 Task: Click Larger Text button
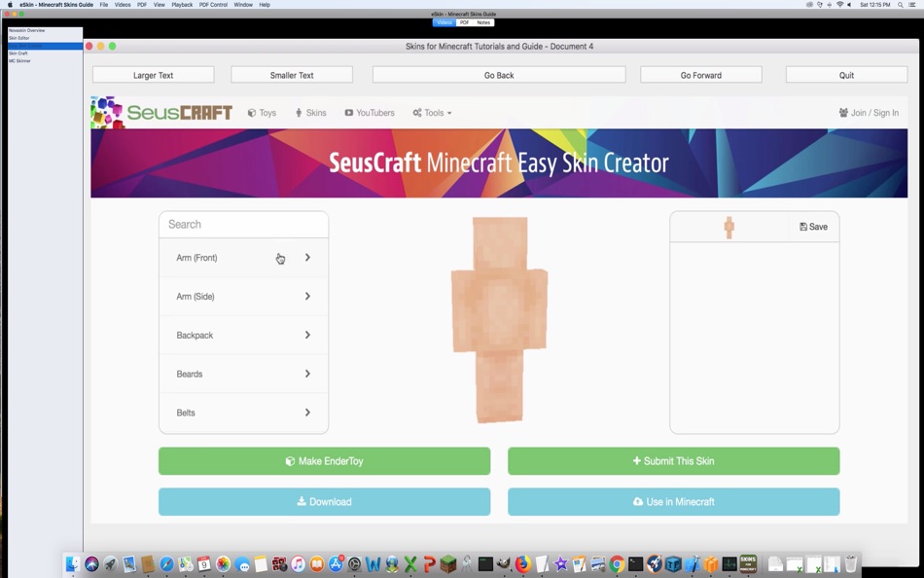click(x=154, y=75)
